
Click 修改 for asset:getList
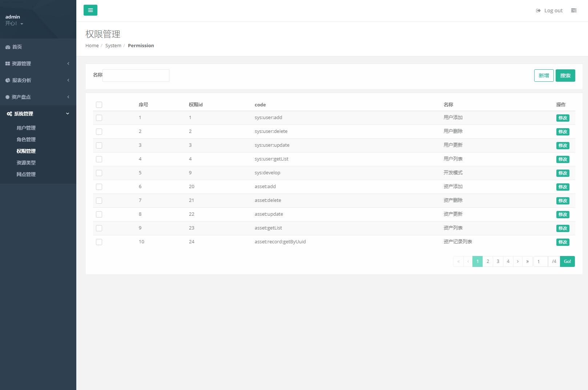563,228
